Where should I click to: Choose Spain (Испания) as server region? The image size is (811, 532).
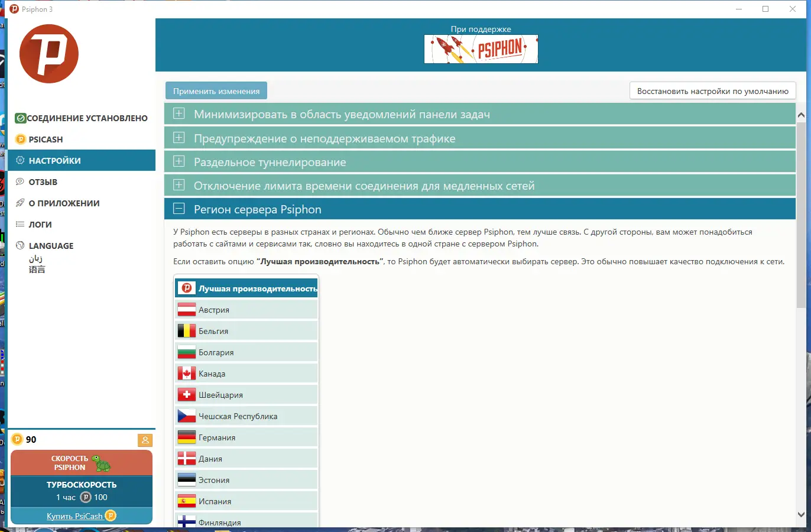246,501
